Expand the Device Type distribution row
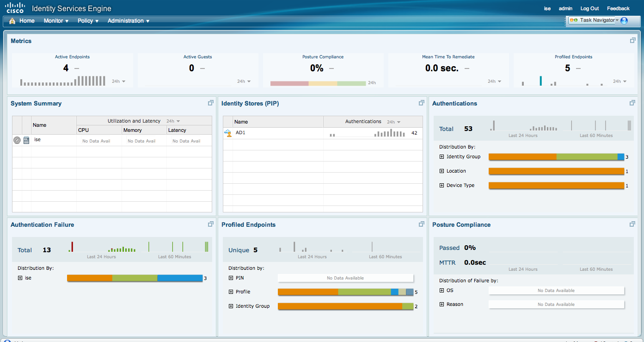644x342 pixels. pyautogui.click(x=442, y=186)
